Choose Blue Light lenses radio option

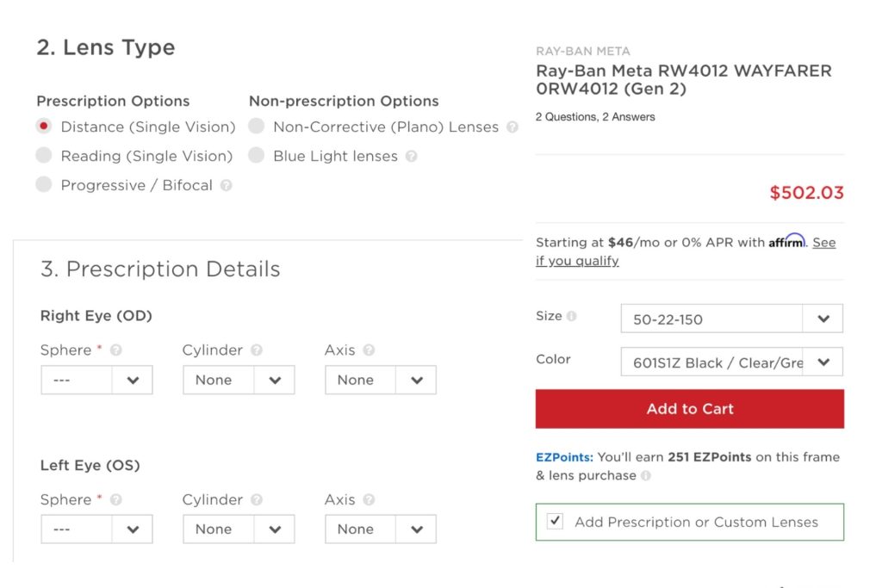[x=257, y=156]
